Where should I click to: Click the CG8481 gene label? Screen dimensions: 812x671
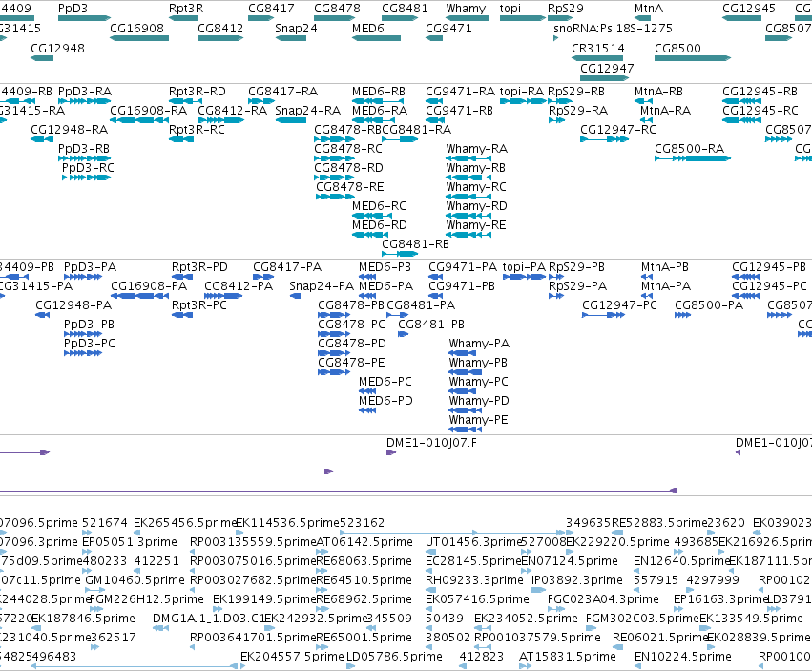[x=405, y=9]
